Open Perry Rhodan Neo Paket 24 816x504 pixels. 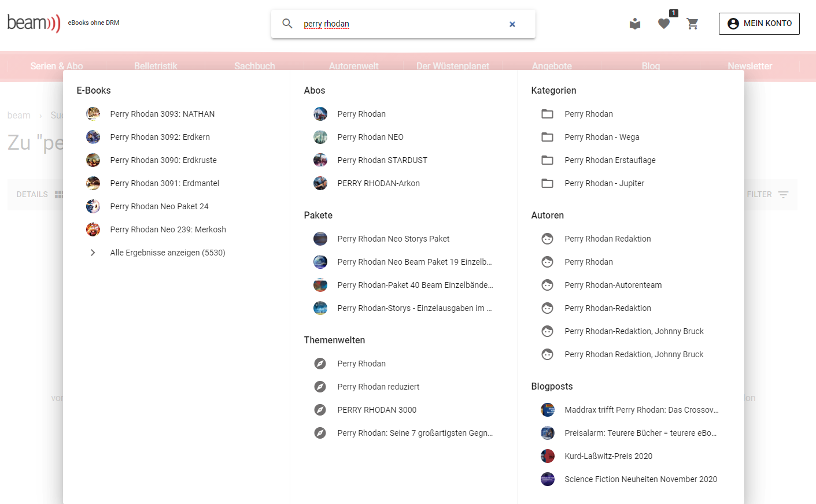[159, 206]
